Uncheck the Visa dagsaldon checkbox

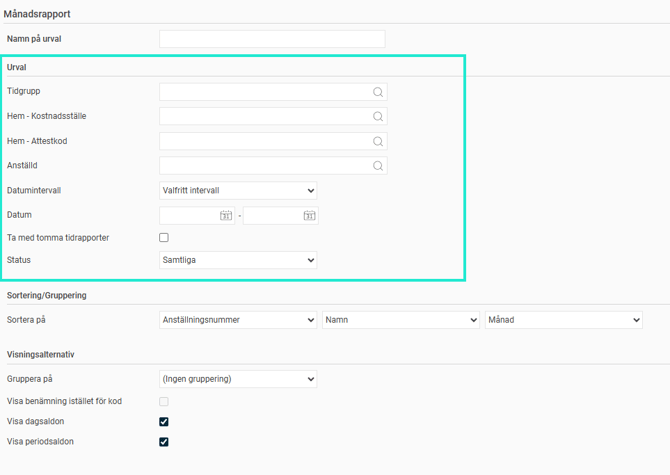point(164,422)
